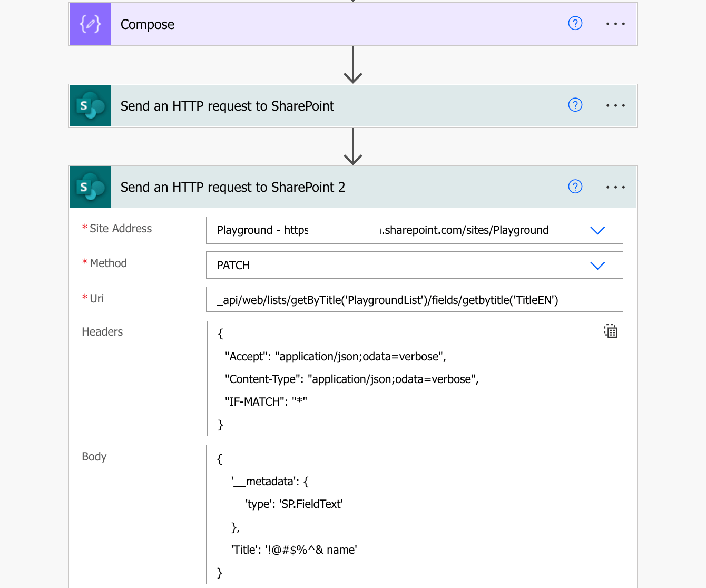The image size is (706, 588).
Task: Open options menu for Send an HTTP request to SharePoint 2
Action: pyautogui.click(x=615, y=187)
